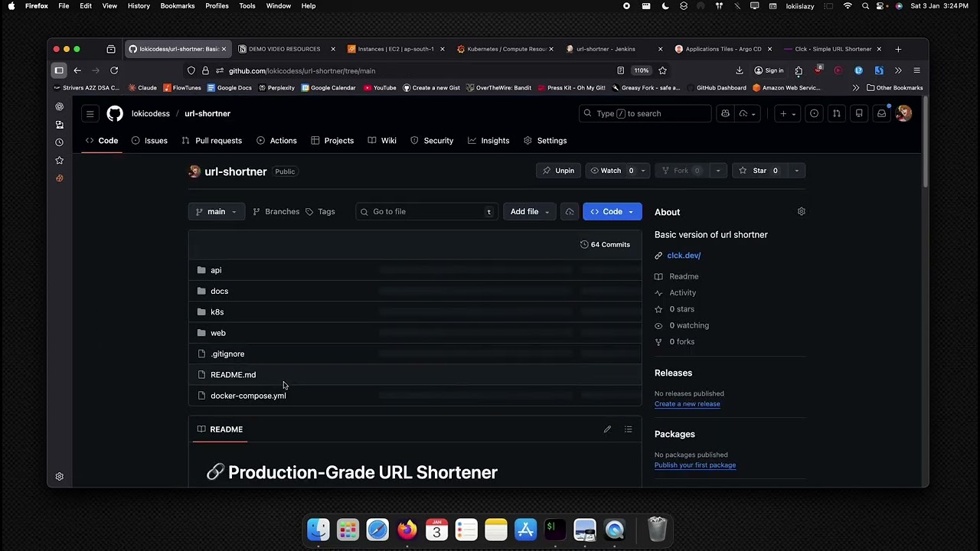Open the cloud codespaces icon next to search
Image resolution: width=980 pixels, height=551 pixels.
[x=746, y=114]
